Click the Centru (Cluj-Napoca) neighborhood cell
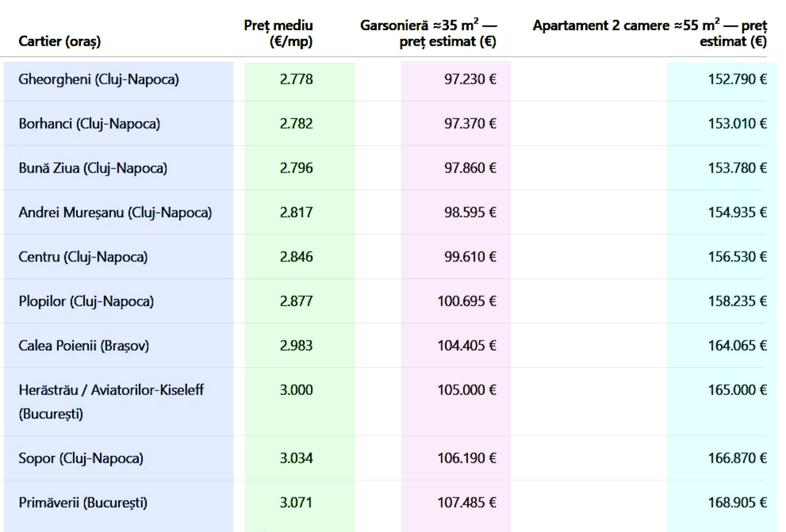786x532 pixels. click(83, 256)
